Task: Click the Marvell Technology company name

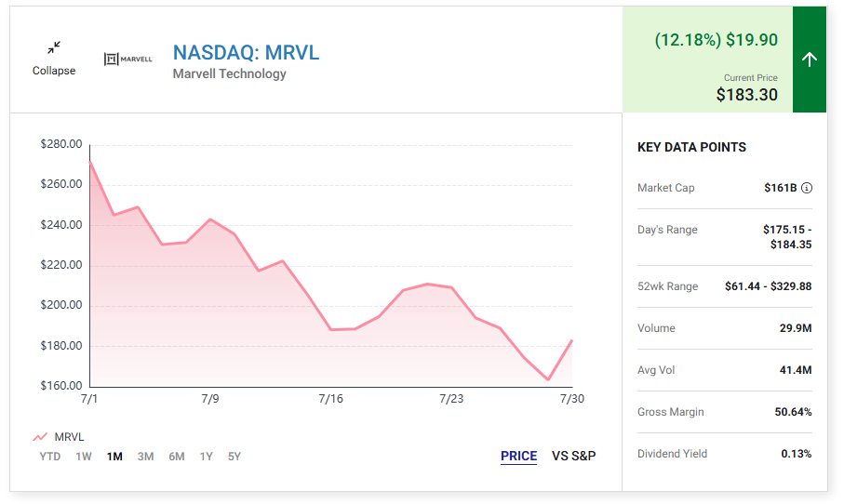Action: point(229,73)
